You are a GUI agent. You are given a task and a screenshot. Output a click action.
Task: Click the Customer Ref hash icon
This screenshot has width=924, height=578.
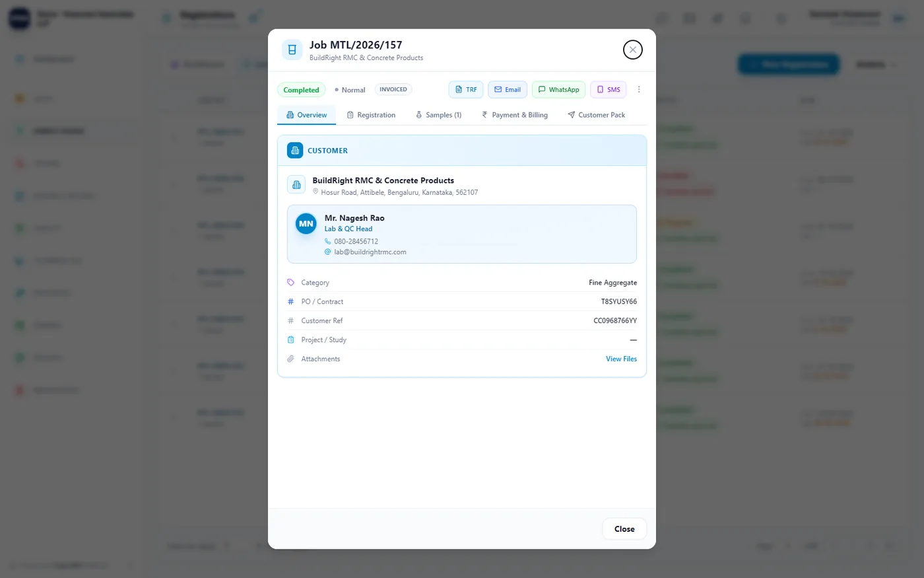click(290, 320)
